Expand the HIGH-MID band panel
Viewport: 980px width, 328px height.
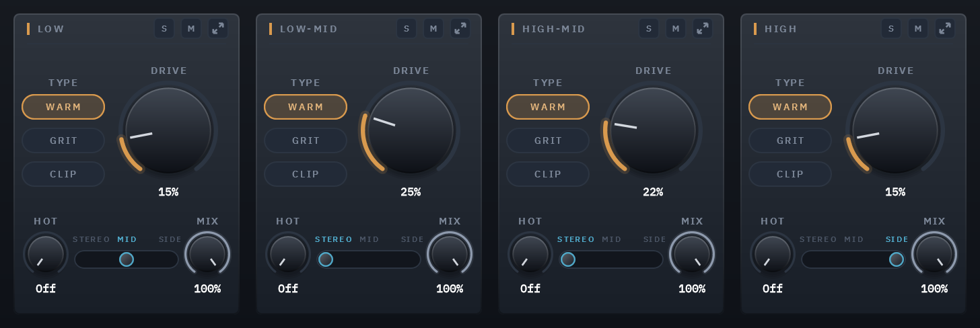(703, 28)
